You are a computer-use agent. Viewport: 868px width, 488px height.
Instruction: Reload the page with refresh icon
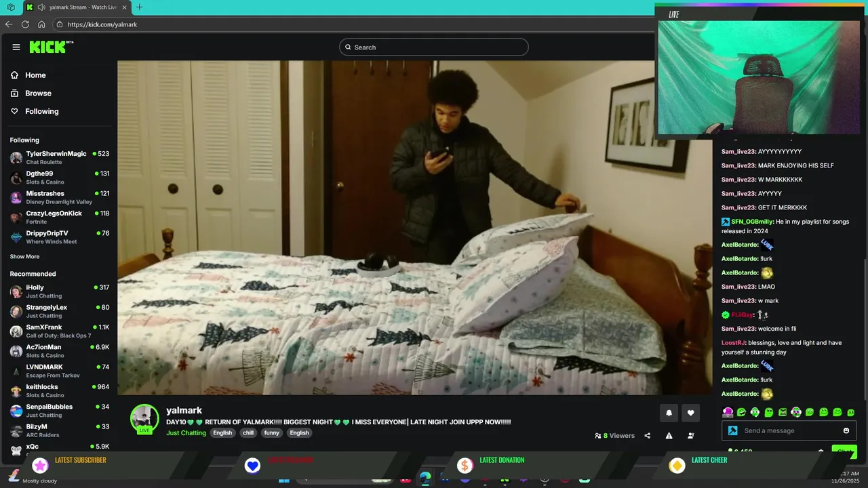[x=25, y=24]
